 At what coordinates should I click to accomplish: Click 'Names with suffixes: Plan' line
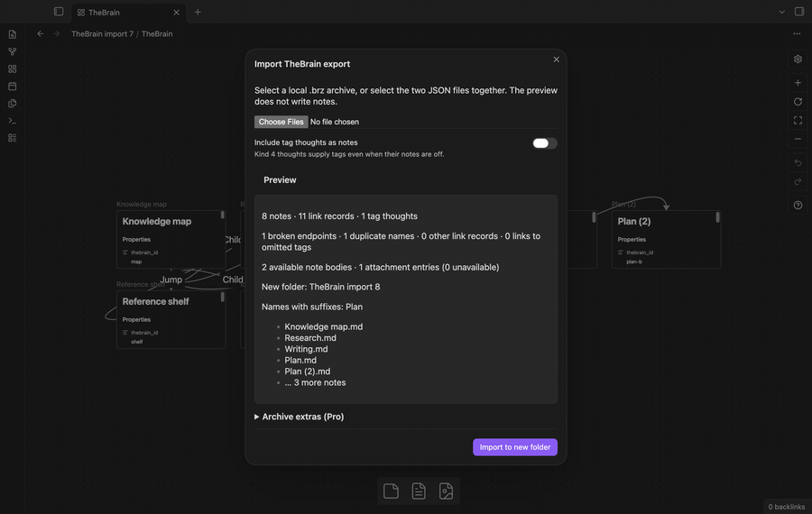click(312, 307)
